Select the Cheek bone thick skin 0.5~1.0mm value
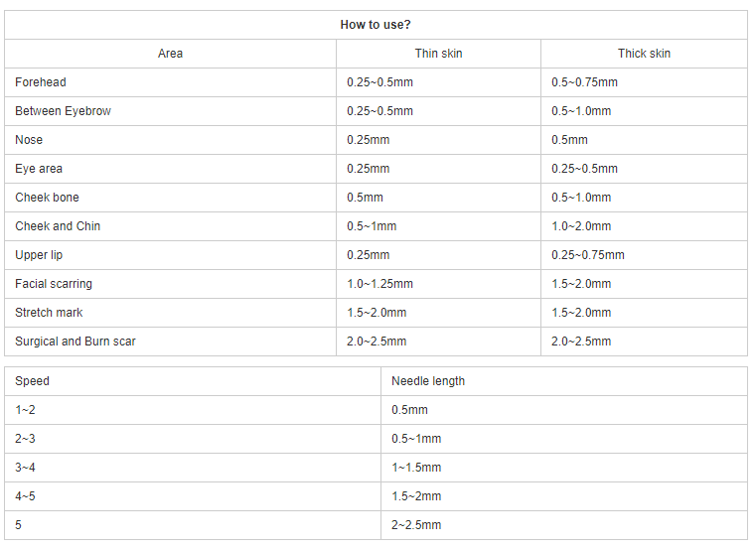This screenshot has height=548, width=756. [x=581, y=198]
